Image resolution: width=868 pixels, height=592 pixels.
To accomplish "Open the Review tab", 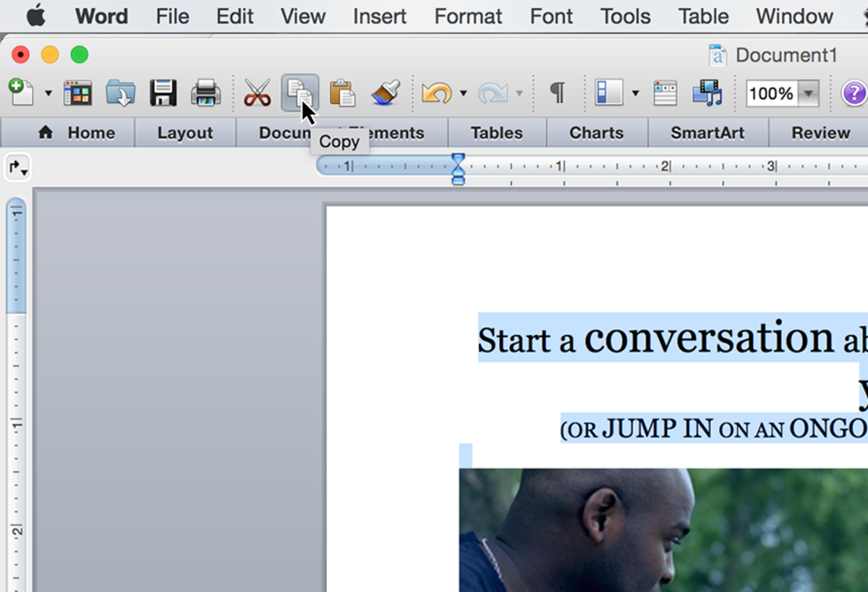I will [x=820, y=133].
